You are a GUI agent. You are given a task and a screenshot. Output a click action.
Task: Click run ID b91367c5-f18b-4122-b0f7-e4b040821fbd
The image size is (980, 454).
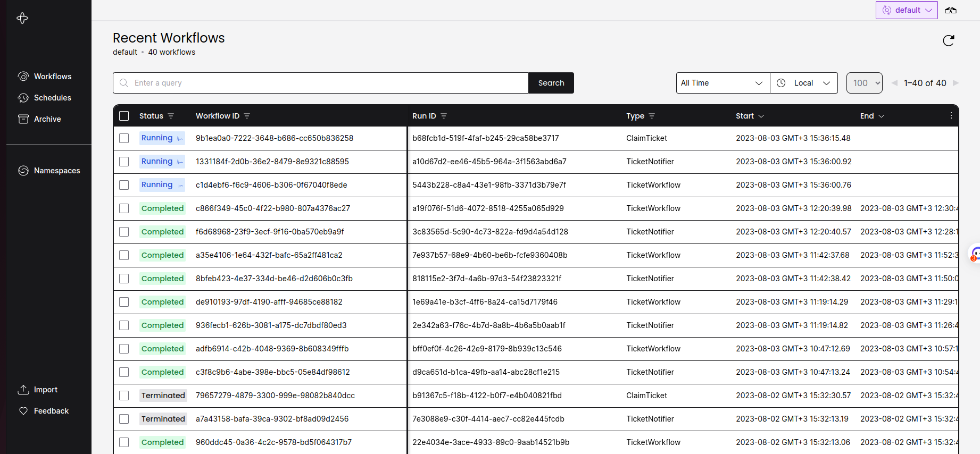(487, 396)
